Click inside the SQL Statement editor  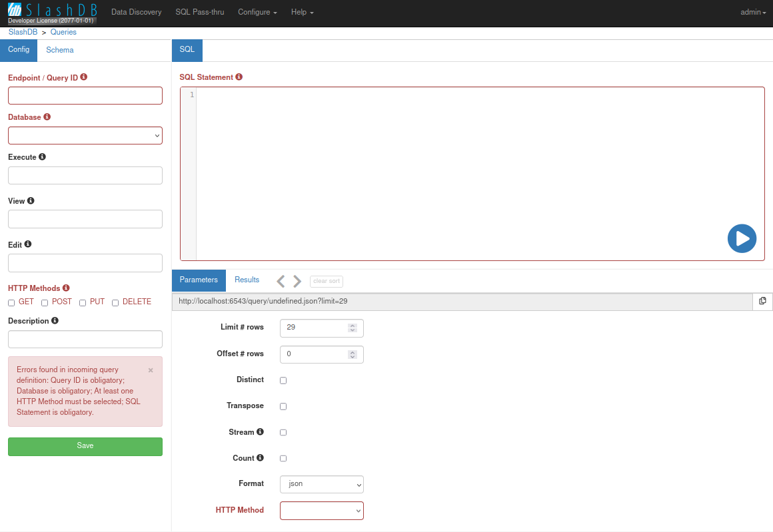[x=472, y=174]
